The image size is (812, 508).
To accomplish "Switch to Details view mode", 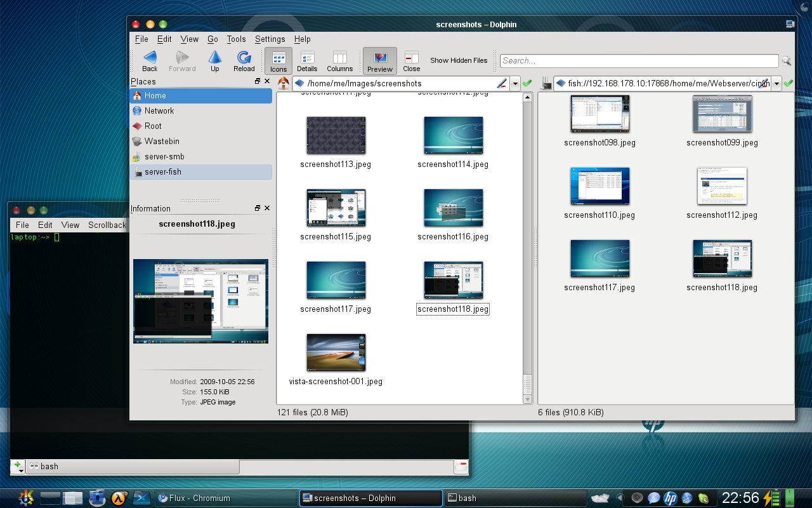I will tap(307, 61).
